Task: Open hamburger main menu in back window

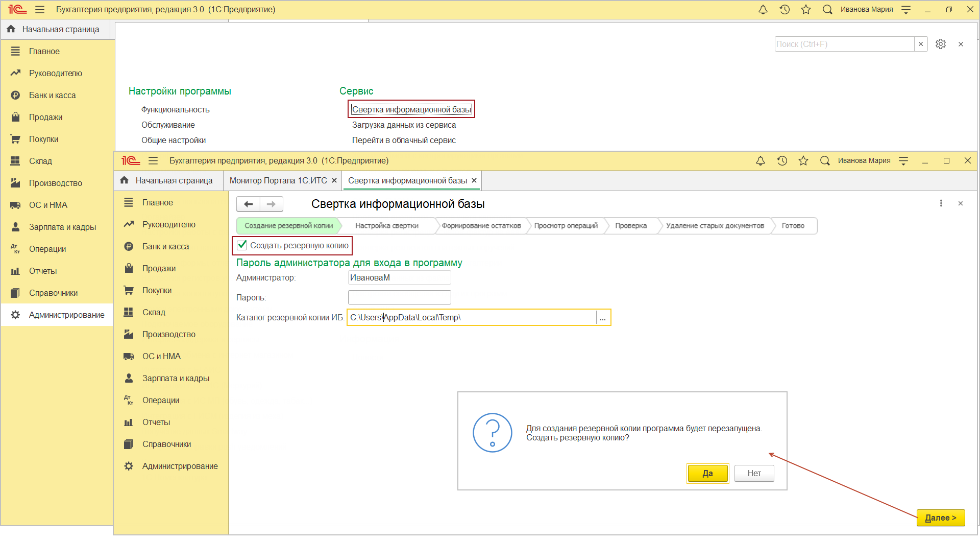Action: (x=40, y=10)
